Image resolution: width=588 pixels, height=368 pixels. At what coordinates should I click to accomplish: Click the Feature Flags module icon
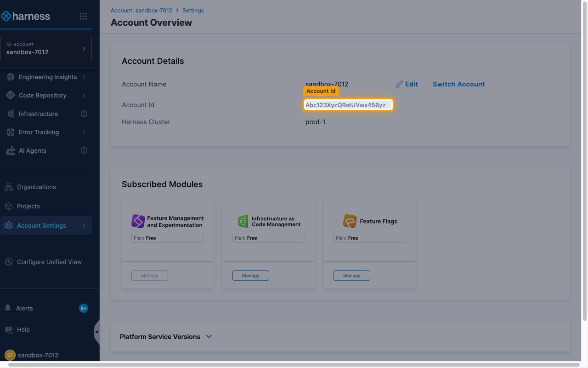pyautogui.click(x=350, y=221)
